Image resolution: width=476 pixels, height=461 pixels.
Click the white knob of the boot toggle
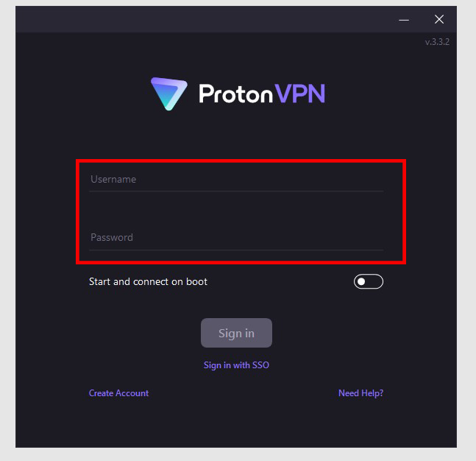[361, 282]
